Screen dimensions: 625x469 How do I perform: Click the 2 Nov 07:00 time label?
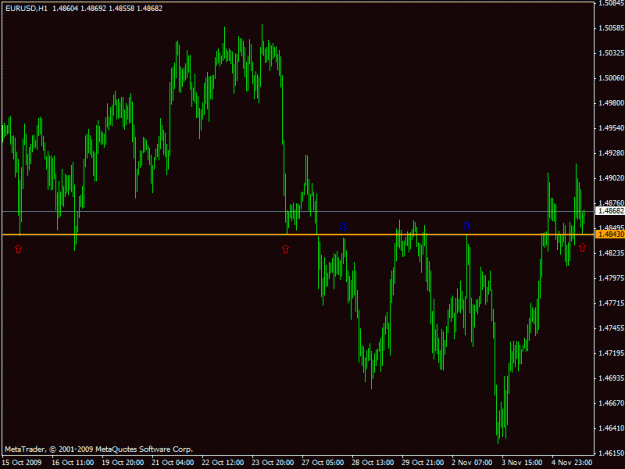point(472,463)
